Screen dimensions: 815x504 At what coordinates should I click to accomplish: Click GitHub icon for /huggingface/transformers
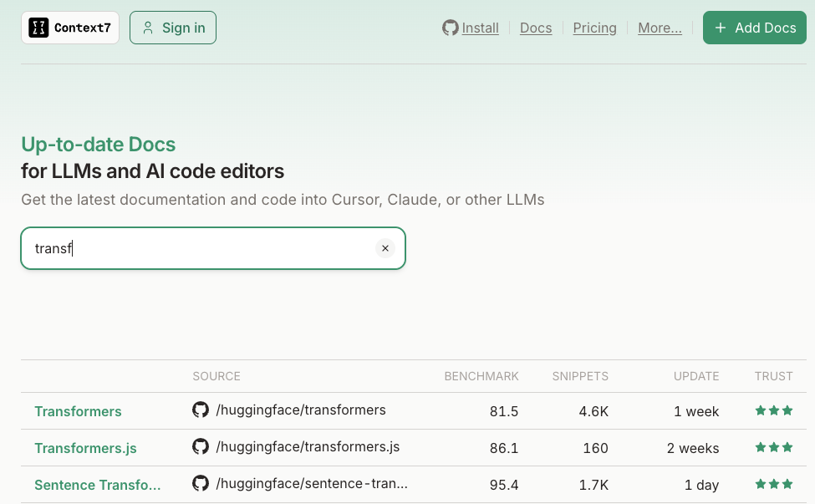pos(201,410)
